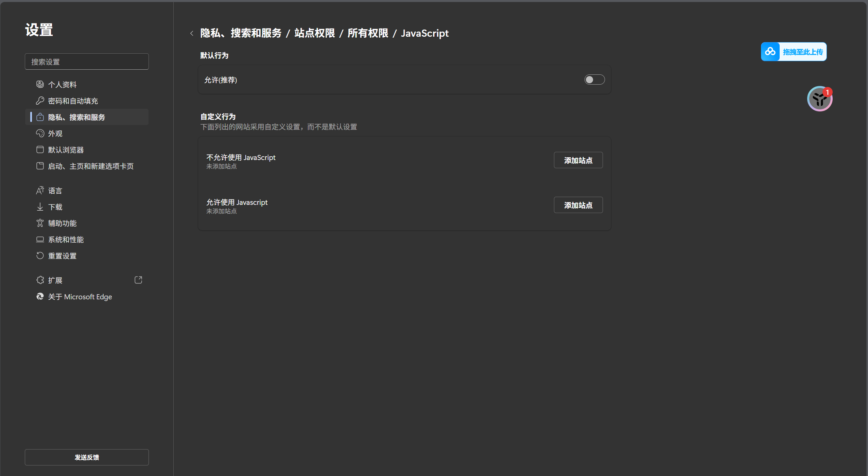Add site under 不允许使用 JavaScript
This screenshot has width=868, height=476.
pyautogui.click(x=578, y=160)
